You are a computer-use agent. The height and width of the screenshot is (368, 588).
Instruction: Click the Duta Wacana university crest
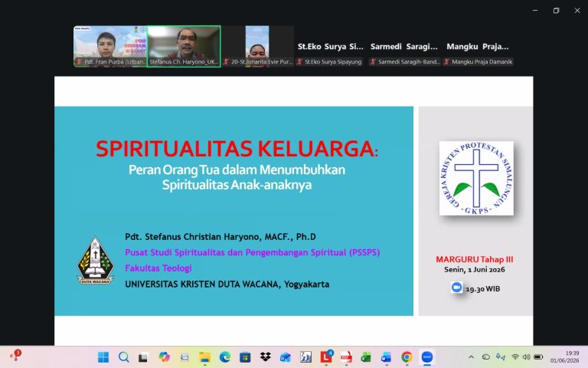[95, 260]
